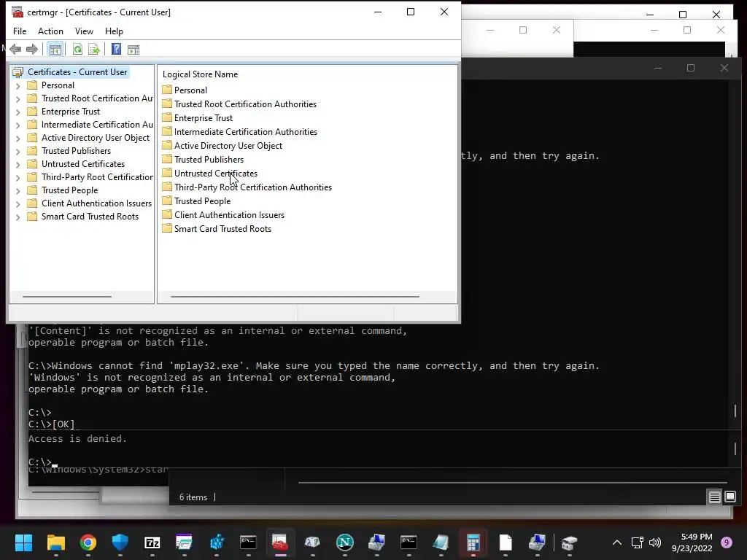The image size is (747, 560).
Task: Expand Trusted Publishers node in tree
Action: (18, 151)
